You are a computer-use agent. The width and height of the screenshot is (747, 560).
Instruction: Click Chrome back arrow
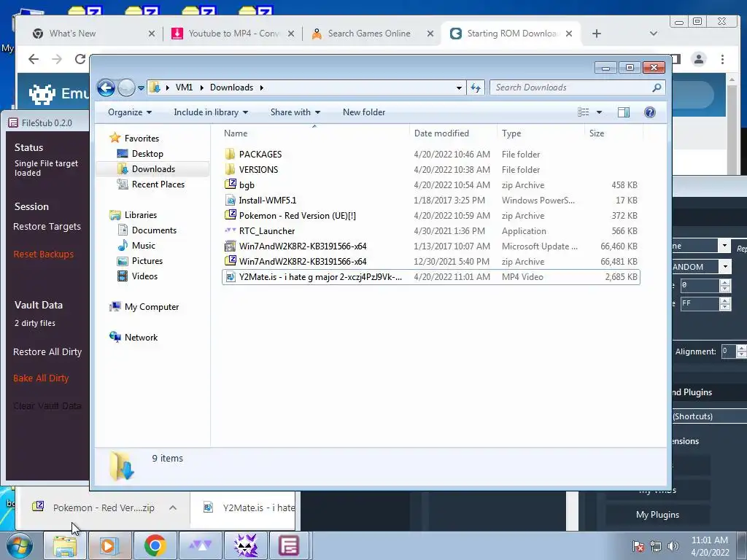34,59
